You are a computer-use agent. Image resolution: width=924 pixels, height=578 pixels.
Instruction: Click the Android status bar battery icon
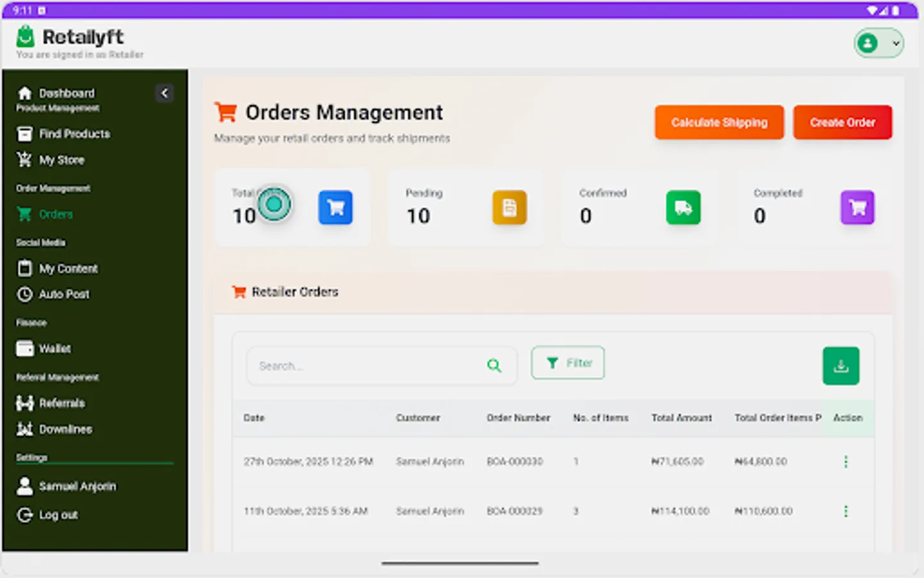coord(895,10)
